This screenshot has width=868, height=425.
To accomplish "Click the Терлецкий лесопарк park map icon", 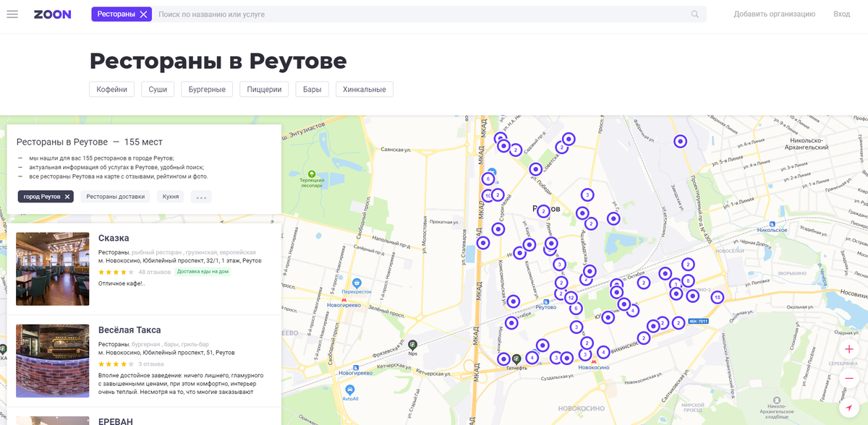I will coord(311,174).
